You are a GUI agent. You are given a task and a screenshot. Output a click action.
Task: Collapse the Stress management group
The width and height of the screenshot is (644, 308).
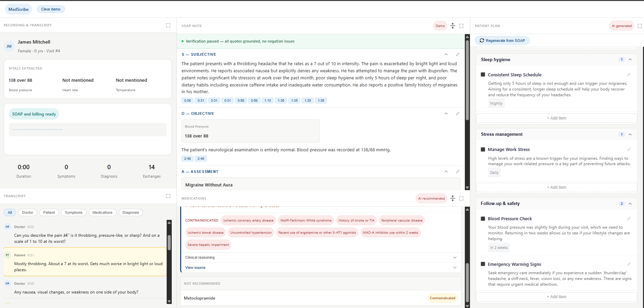click(x=630, y=134)
